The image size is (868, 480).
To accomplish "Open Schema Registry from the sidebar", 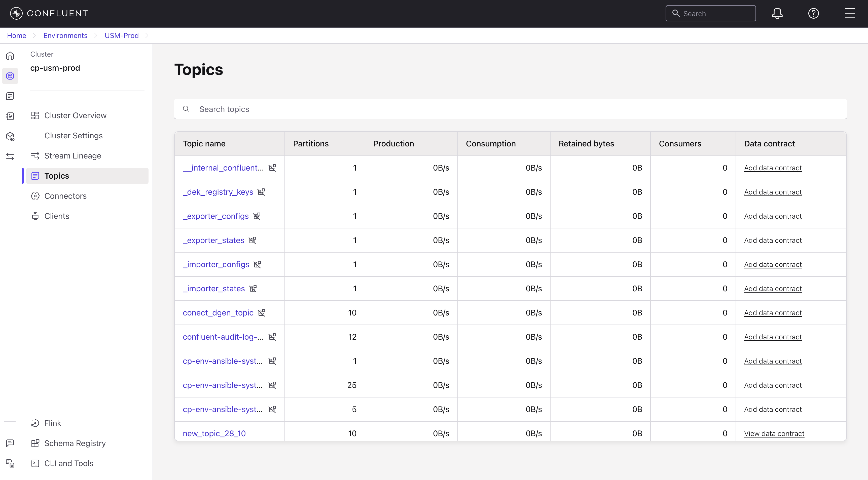I will pyautogui.click(x=75, y=443).
